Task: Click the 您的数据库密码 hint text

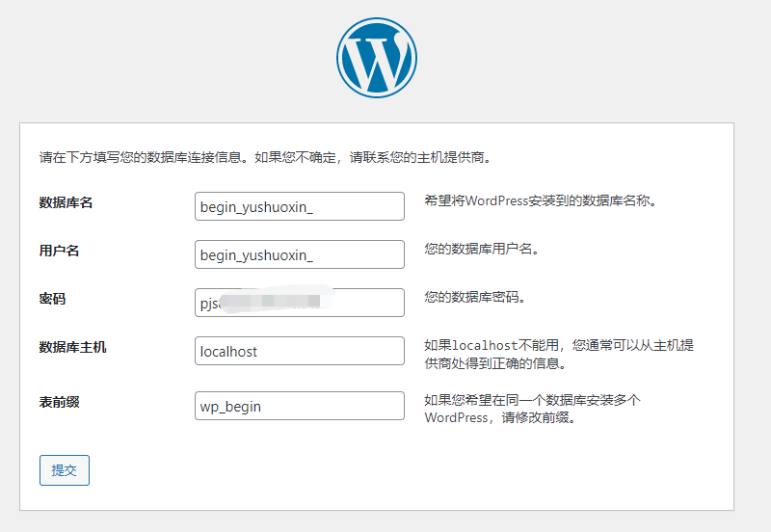Action: point(474,297)
